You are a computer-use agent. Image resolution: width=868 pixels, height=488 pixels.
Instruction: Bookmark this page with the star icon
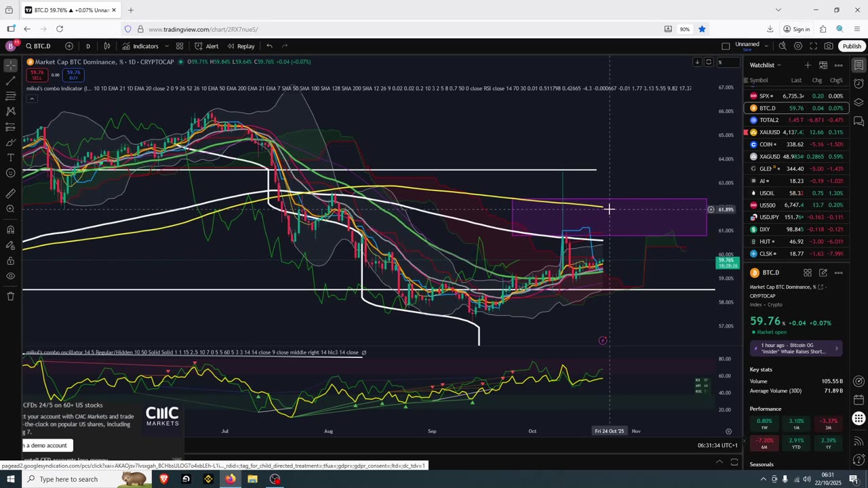[702, 29]
